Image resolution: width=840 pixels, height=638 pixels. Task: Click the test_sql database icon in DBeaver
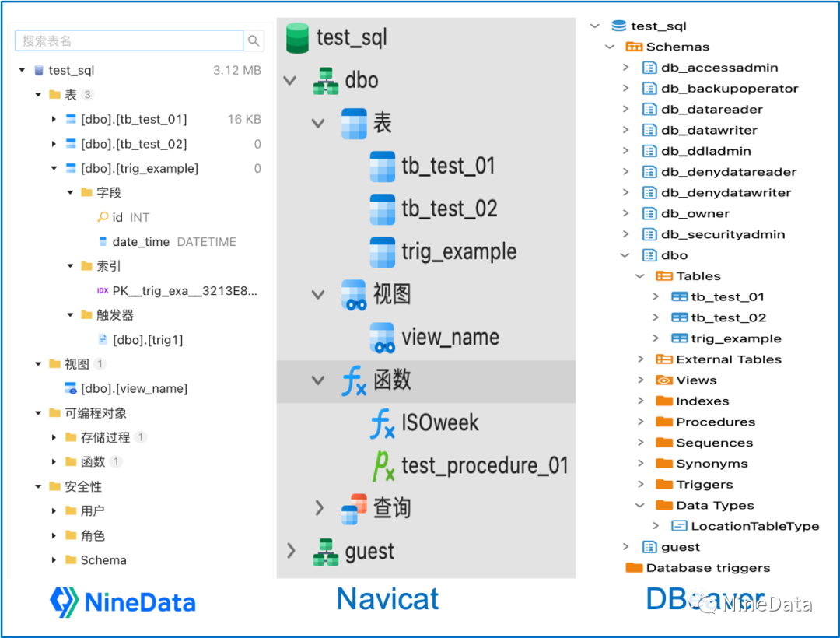pos(619,26)
